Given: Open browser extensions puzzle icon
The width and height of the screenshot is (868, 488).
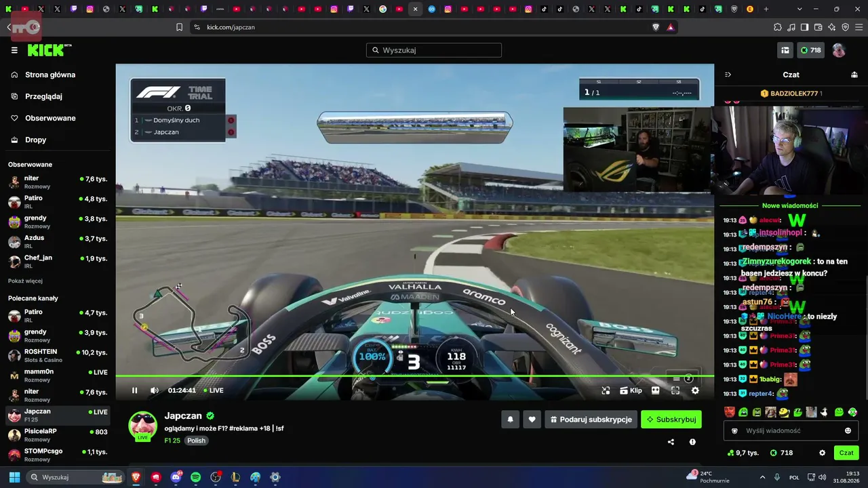Looking at the screenshot, I should click(x=777, y=27).
